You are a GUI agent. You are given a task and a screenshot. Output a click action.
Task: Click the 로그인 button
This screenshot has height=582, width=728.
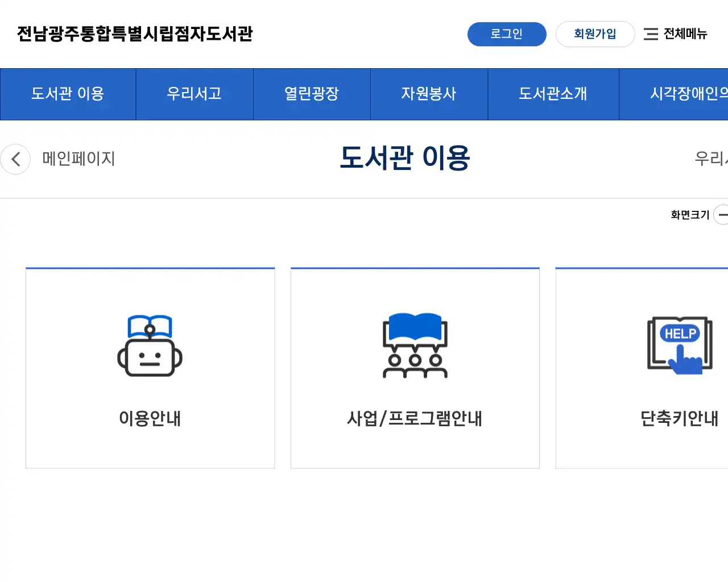(507, 34)
